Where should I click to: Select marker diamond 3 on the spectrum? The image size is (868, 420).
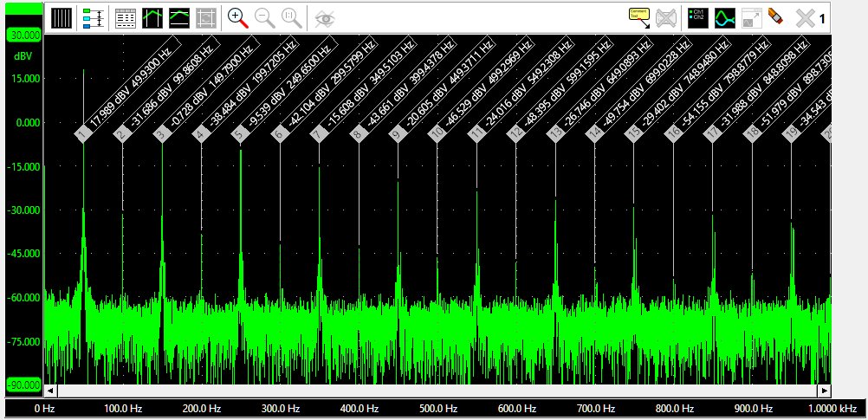coord(162,134)
